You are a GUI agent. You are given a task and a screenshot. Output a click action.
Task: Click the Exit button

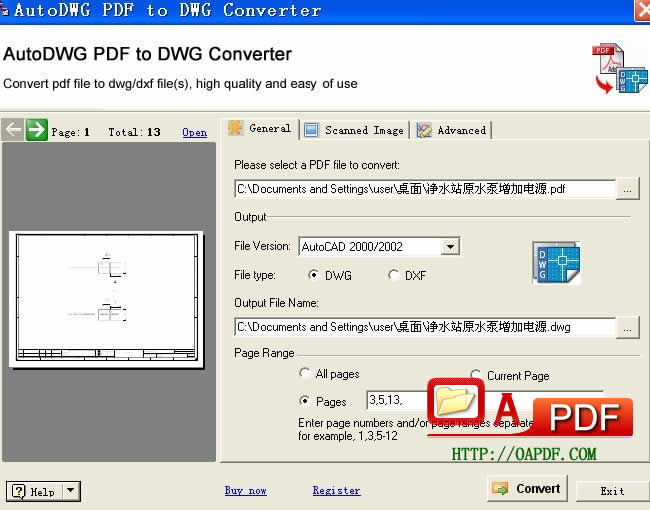[x=613, y=491]
